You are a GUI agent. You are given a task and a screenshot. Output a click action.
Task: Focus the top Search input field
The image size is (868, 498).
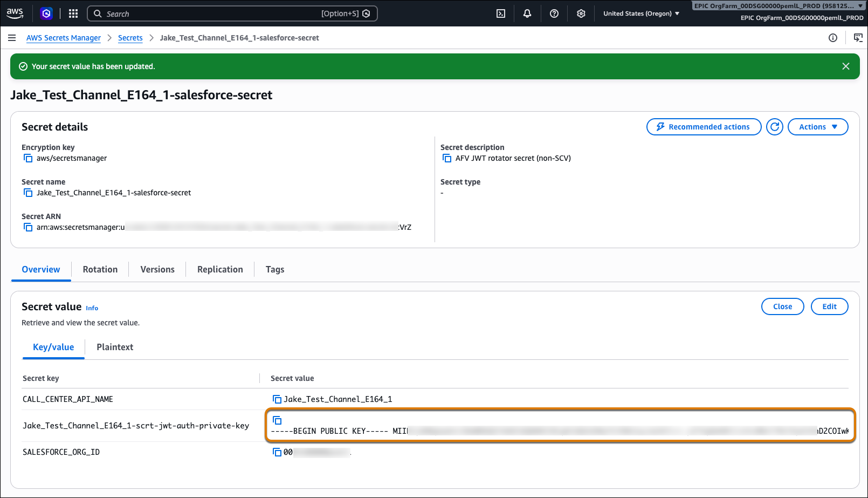pos(232,13)
